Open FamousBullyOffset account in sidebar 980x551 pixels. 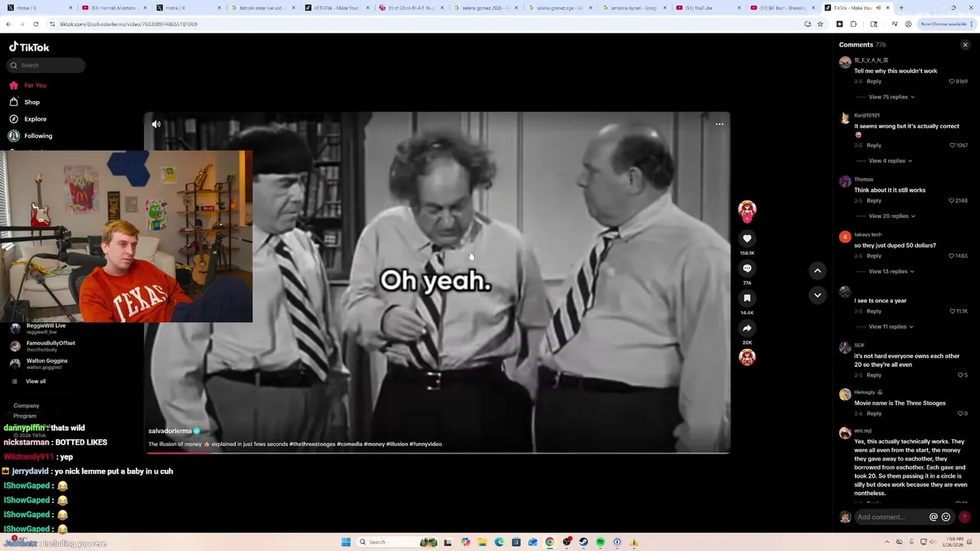click(x=51, y=346)
